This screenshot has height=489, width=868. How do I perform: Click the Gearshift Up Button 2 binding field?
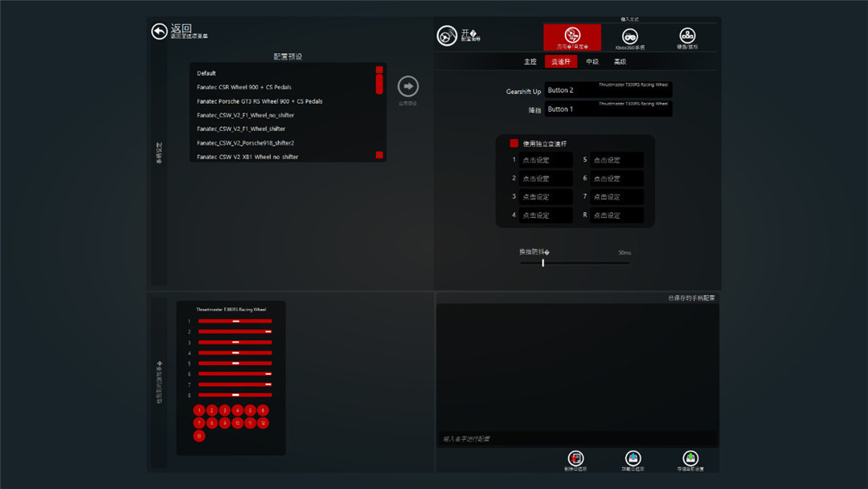coord(608,90)
